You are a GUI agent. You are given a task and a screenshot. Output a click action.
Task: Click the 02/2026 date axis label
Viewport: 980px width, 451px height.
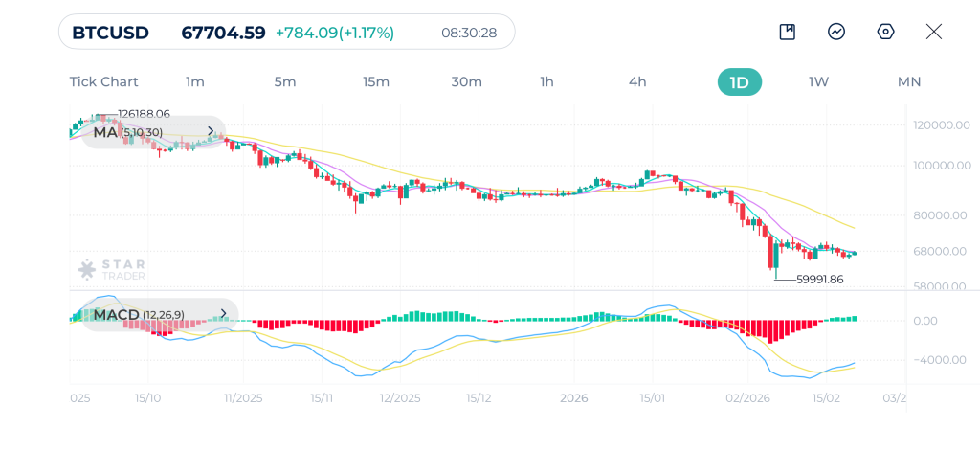[x=747, y=398]
